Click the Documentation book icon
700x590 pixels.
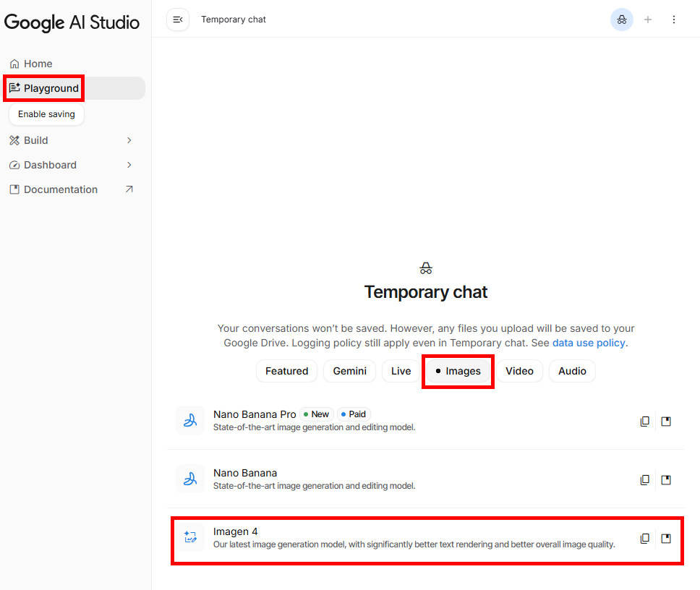pos(14,189)
